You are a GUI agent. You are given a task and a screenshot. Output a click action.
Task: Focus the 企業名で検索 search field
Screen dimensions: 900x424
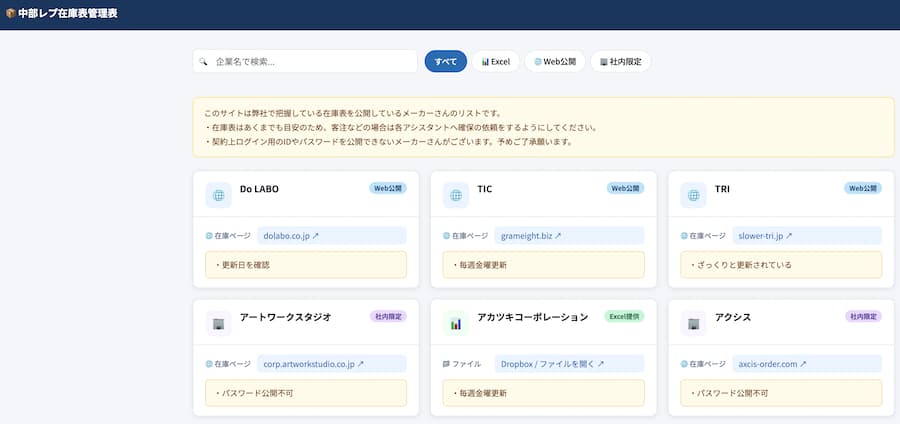305,61
